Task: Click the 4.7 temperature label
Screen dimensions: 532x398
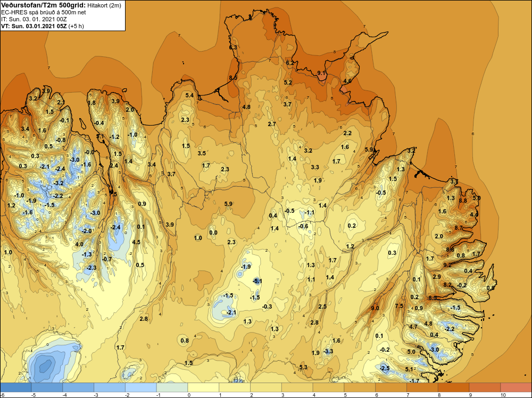Action: [413, 327]
